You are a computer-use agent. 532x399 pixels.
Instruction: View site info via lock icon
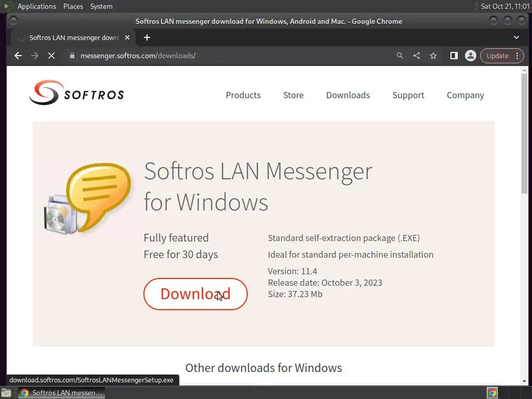pos(72,56)
